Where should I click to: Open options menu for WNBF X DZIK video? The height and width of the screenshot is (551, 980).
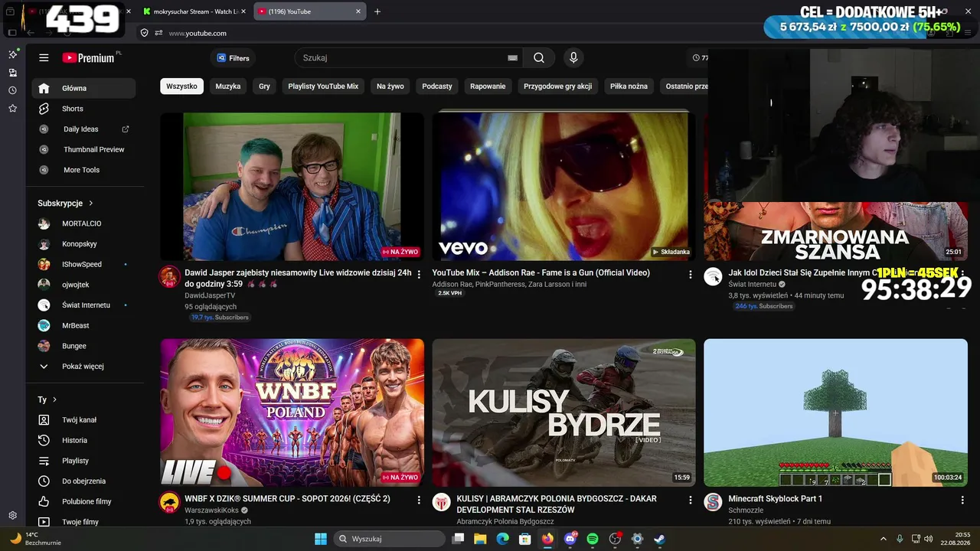pos(419,500)
